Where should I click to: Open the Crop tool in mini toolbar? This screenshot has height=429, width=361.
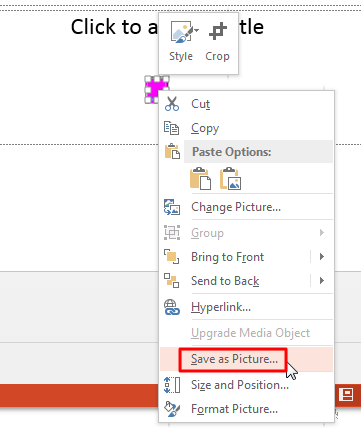click(x=217, y=42)
